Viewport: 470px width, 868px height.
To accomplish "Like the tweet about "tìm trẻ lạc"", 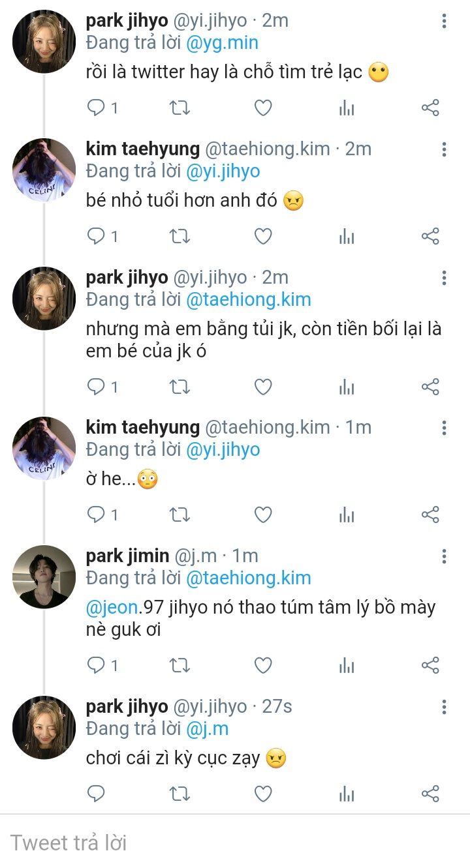I will point(262,108).
